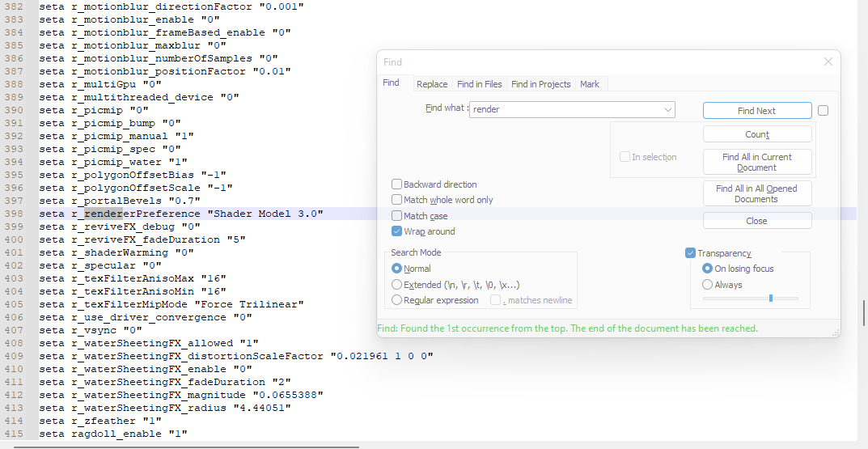
Task: Select Extended search mode radio button
Action: 396,285
